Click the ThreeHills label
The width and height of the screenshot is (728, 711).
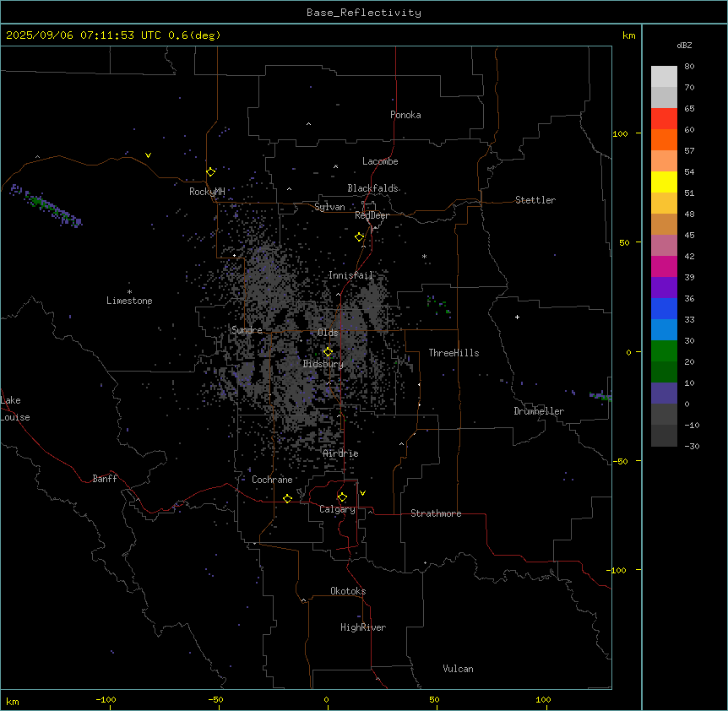[454, 353]
